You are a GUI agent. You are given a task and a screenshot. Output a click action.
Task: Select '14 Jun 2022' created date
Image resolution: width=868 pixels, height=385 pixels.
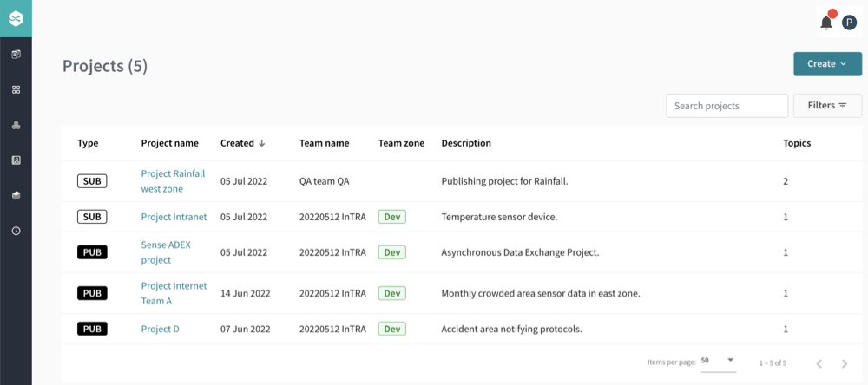(246, 293)
